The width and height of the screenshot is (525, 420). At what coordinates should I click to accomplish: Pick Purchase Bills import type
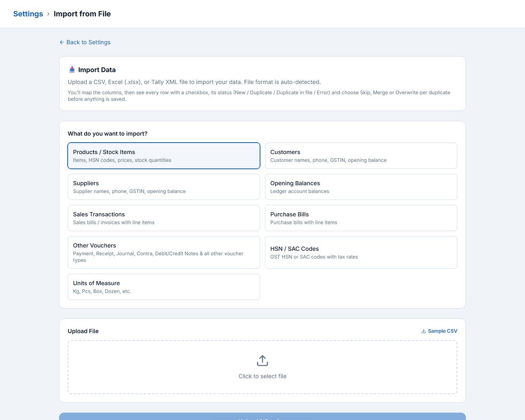point(361,218)
